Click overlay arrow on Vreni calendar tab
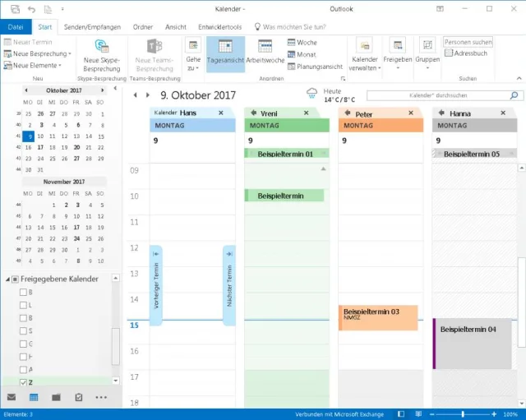Viewport: 526px width, 420px height. 254,113
